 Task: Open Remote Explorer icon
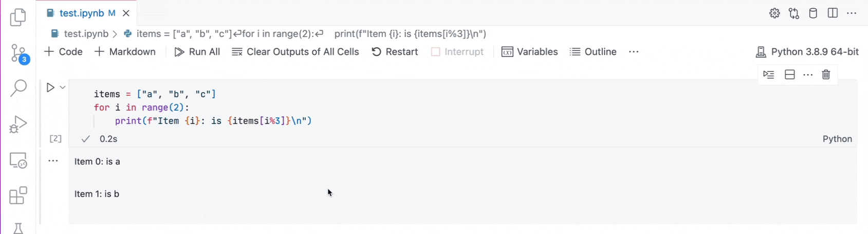(19, 160)
